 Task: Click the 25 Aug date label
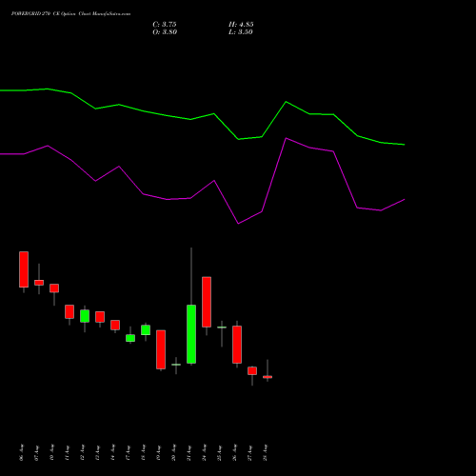click(220, 452)
